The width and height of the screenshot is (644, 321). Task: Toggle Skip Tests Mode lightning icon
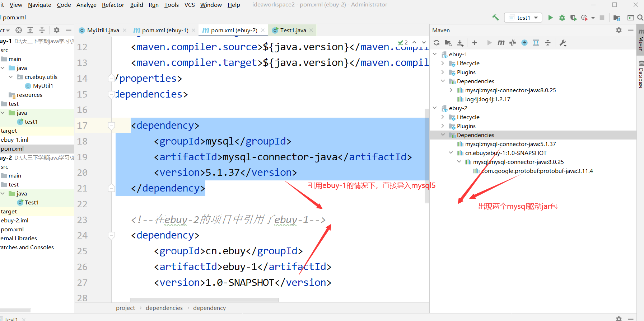point(524,43)
